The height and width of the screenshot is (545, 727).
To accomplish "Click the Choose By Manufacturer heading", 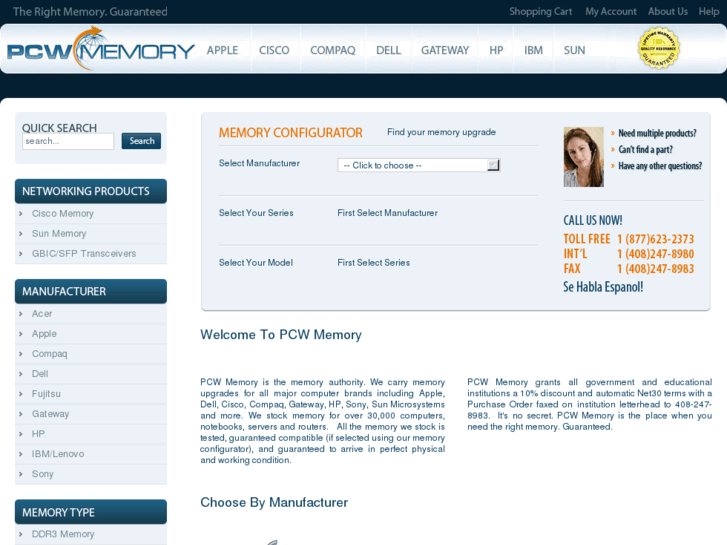I will [274, 502].
